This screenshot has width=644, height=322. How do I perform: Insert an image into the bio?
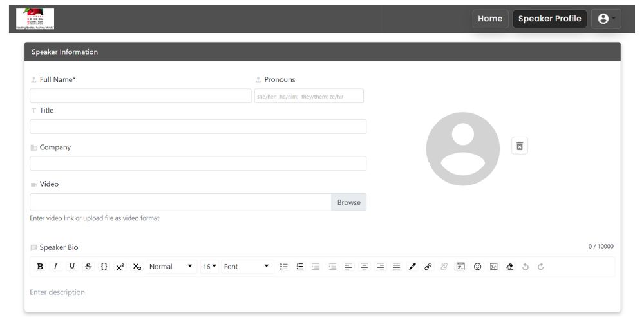point(493,267)
